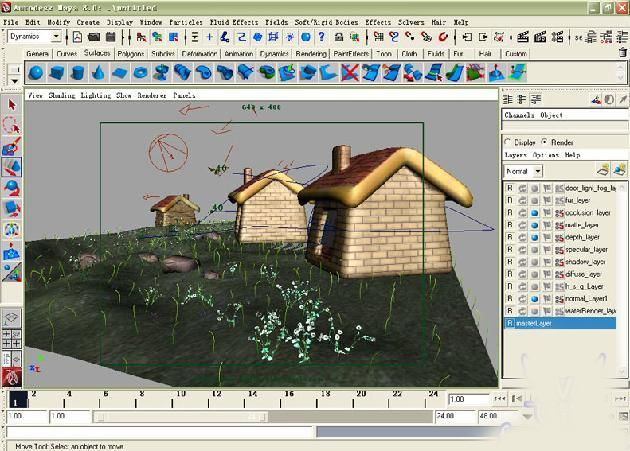Click the shelf options down arrow

[x=14, y=81]
